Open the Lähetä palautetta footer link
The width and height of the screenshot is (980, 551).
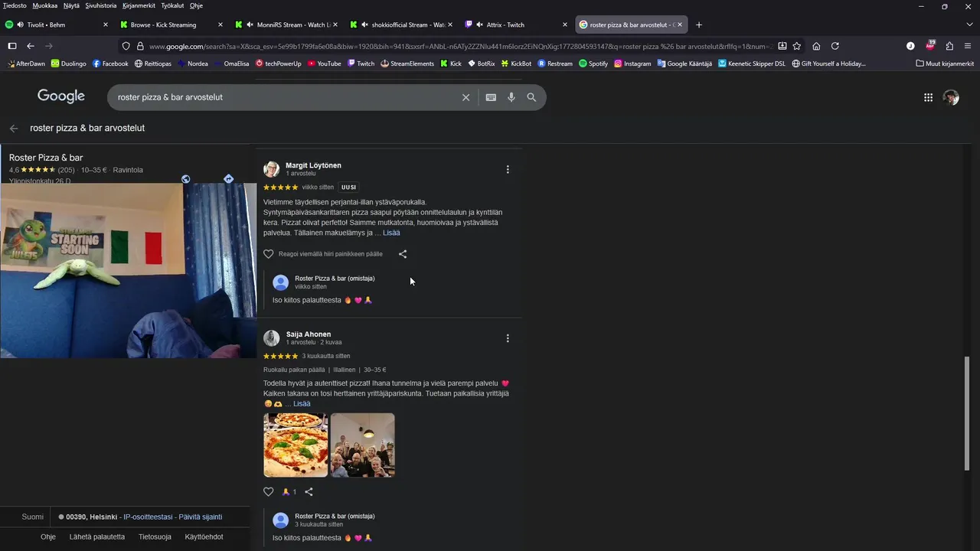click(97, 536)
